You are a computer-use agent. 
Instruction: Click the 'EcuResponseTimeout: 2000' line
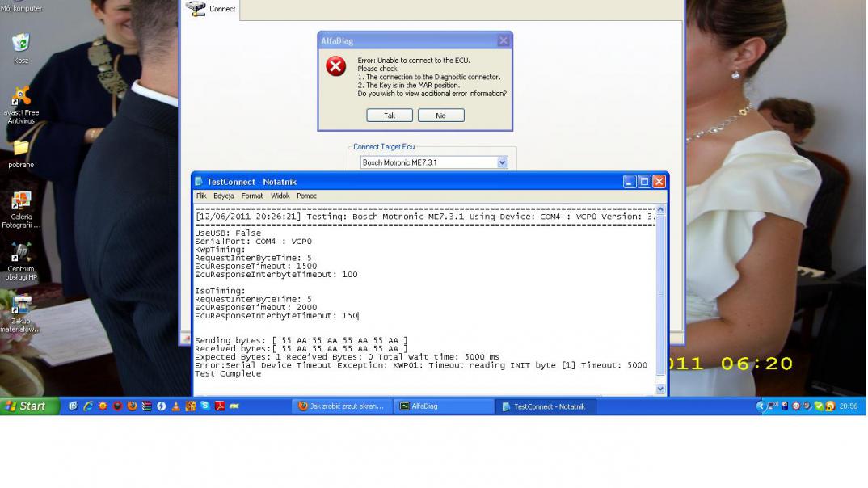click(255, 308)
